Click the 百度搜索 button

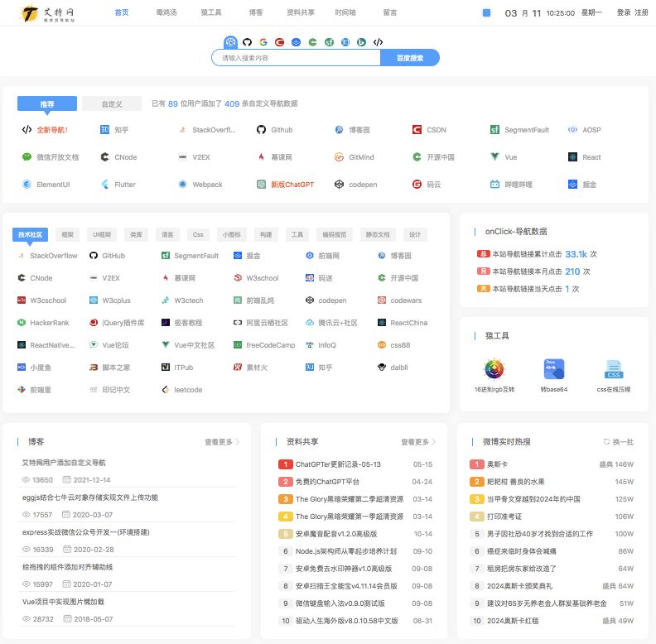click(x=409, y=58)
